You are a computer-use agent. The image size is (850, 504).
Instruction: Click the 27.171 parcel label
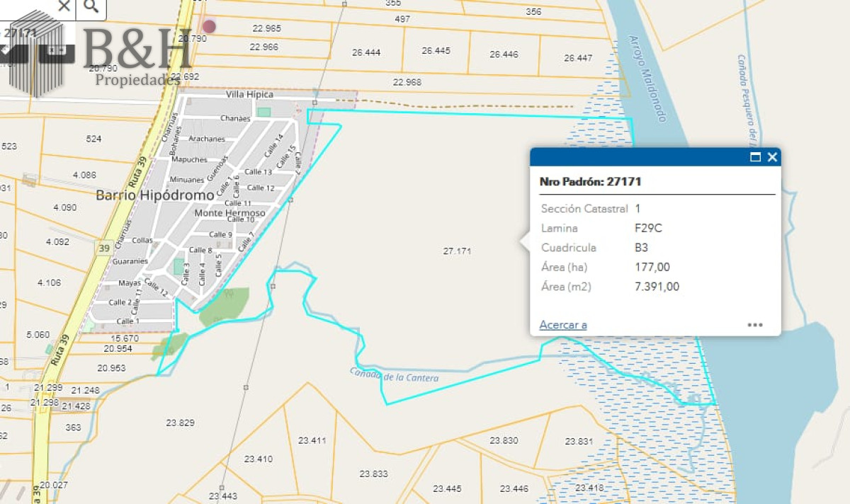pyautogui.click(x=458, y=251)
